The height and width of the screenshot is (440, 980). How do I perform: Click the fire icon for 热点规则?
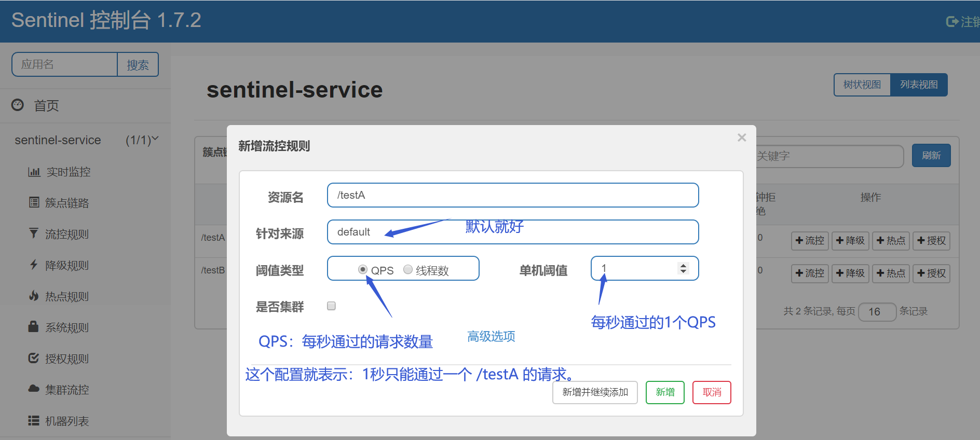[34, 296]
